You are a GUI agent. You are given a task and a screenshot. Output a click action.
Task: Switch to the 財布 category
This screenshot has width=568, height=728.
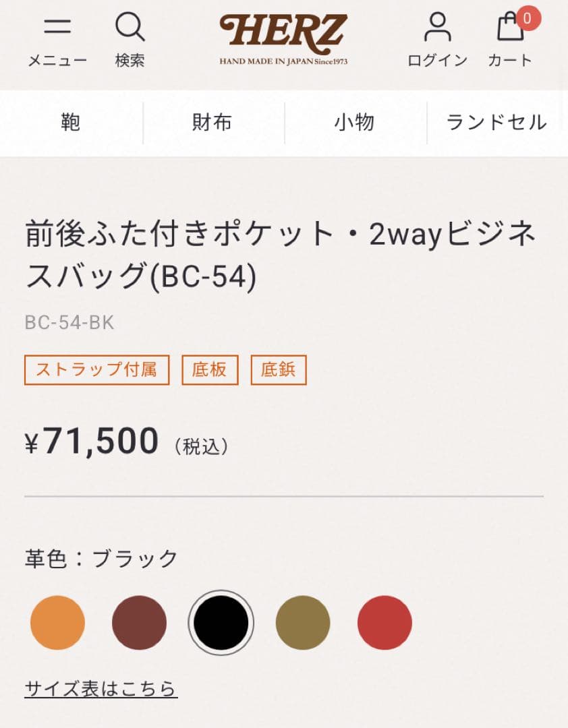(x=212, y=123)
